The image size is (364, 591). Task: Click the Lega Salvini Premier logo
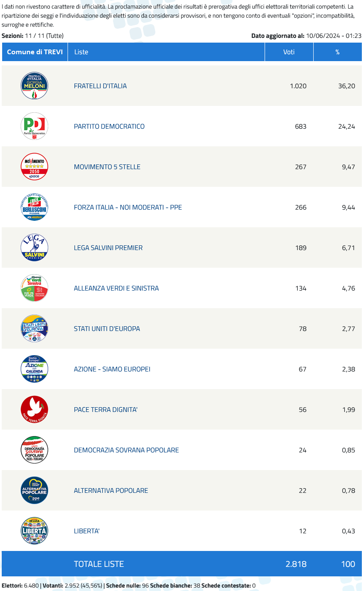(x=34, y=248)
